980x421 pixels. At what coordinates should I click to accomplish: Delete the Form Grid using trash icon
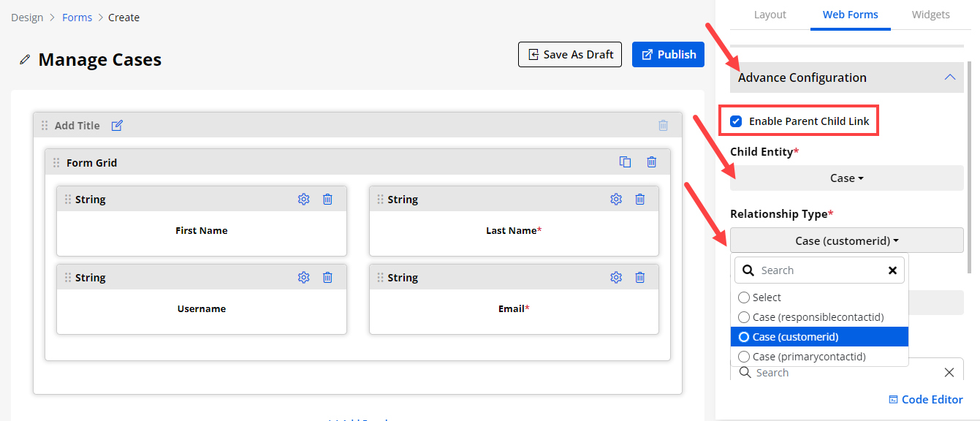pos(651,162)
